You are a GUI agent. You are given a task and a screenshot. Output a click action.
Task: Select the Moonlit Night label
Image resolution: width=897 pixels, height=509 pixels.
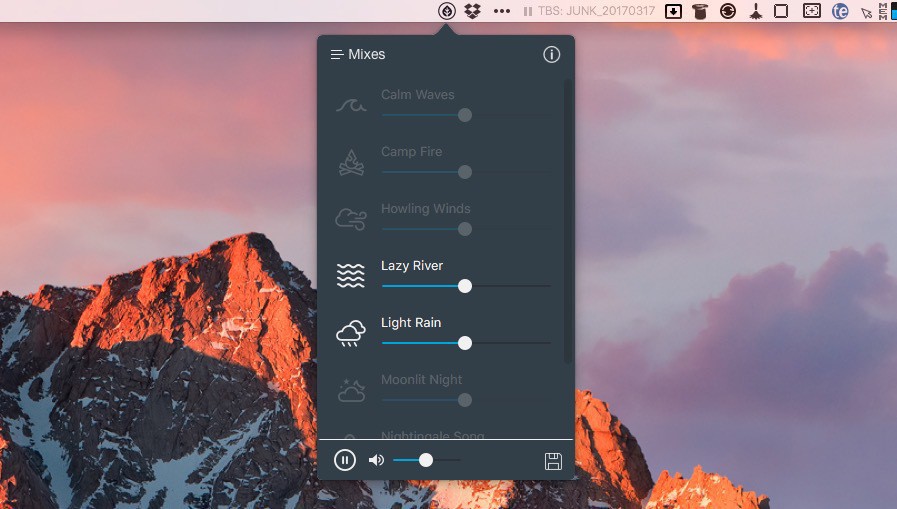click(422, 380)
